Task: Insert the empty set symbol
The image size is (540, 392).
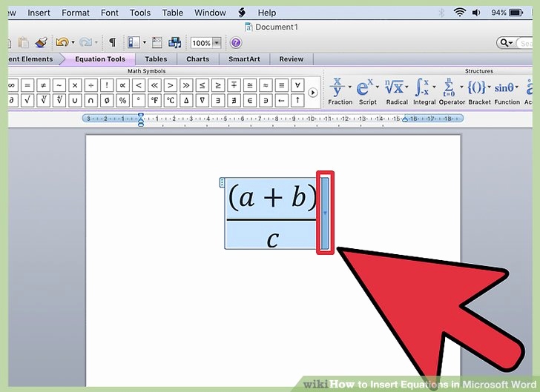Action: [107, 101]
